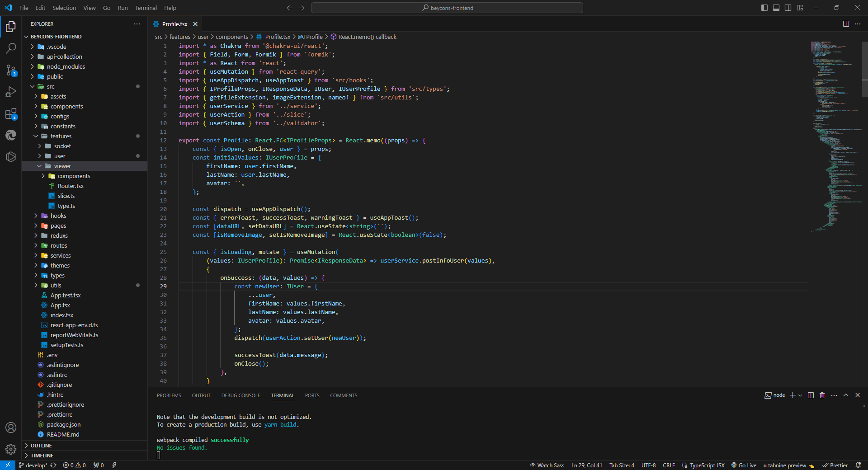Switch to the OUTPUT panel tab

(201, 395)
